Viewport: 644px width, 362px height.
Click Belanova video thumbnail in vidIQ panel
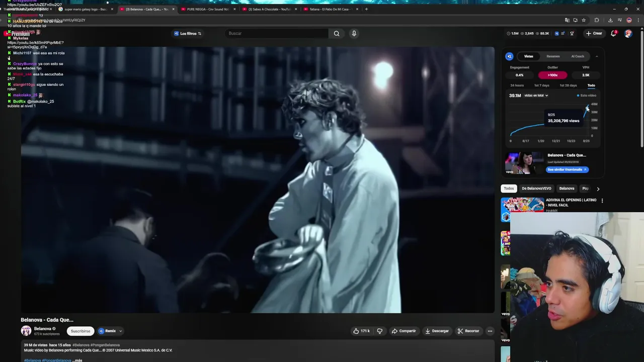[x=524, y=163]
